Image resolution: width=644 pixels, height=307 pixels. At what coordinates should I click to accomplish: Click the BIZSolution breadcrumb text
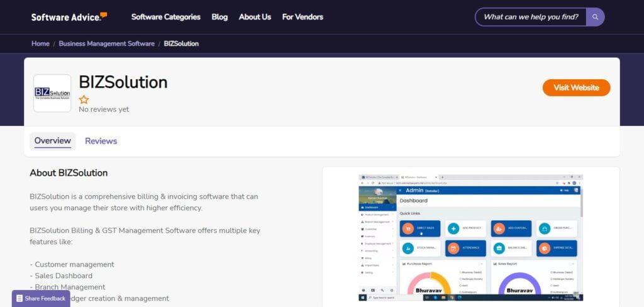point(181,43)
